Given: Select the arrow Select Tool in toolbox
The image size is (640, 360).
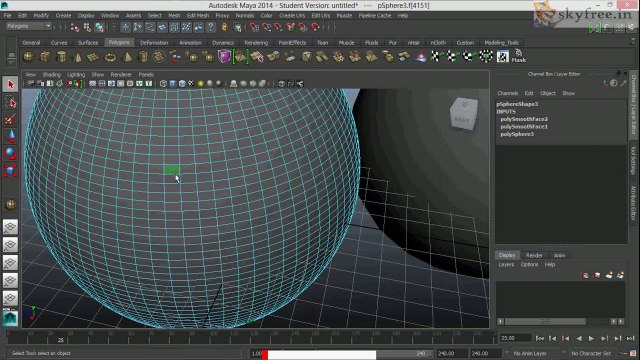Looking at the screenshot, I should click(11, 84).
